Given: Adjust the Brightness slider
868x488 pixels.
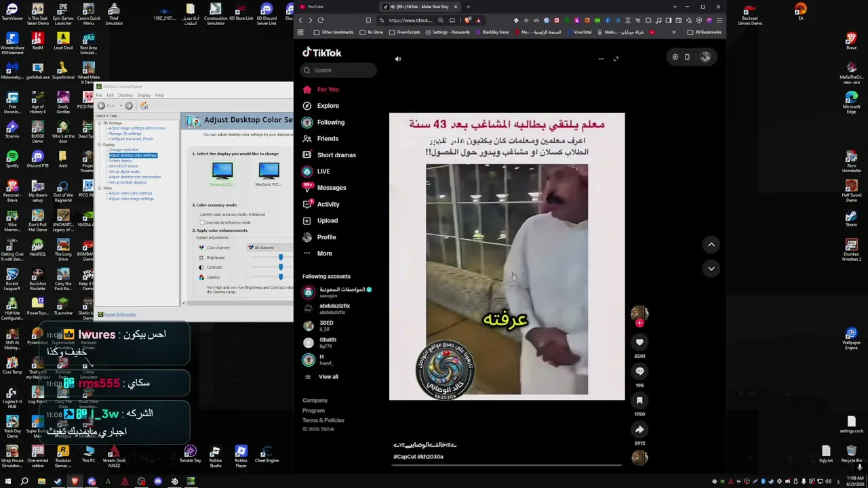Looking at the screenshot, I should coord(281,258).
